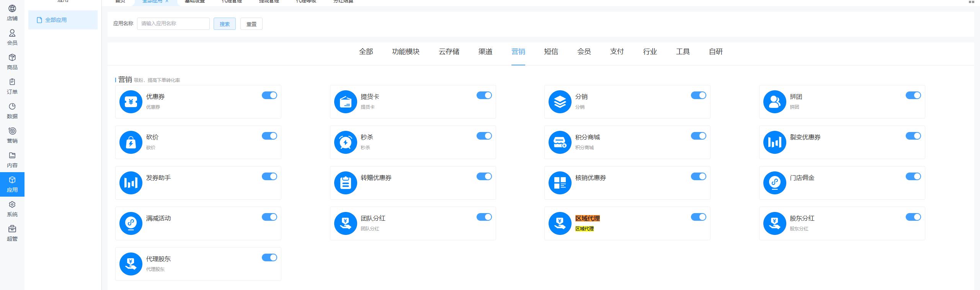
Task: Switch to the 工具 category tab
Action: [683, 52]
